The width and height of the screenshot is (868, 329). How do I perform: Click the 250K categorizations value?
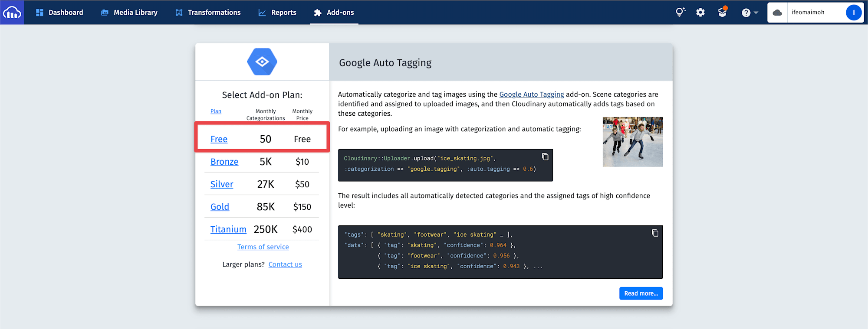pos(266,229)
